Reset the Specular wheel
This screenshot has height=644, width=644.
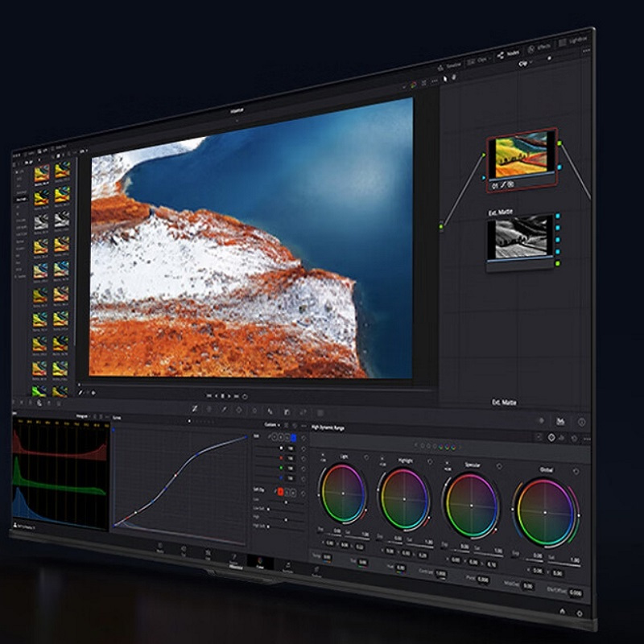499,466
